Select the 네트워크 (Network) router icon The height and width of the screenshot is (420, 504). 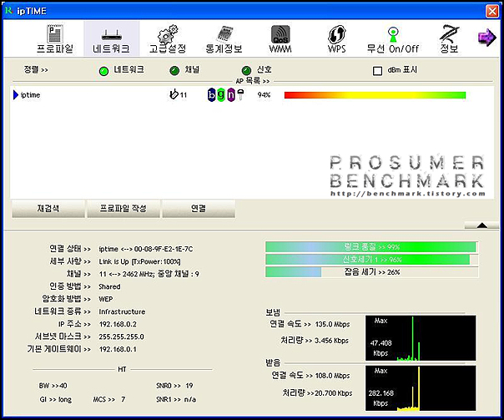(112, 39)
